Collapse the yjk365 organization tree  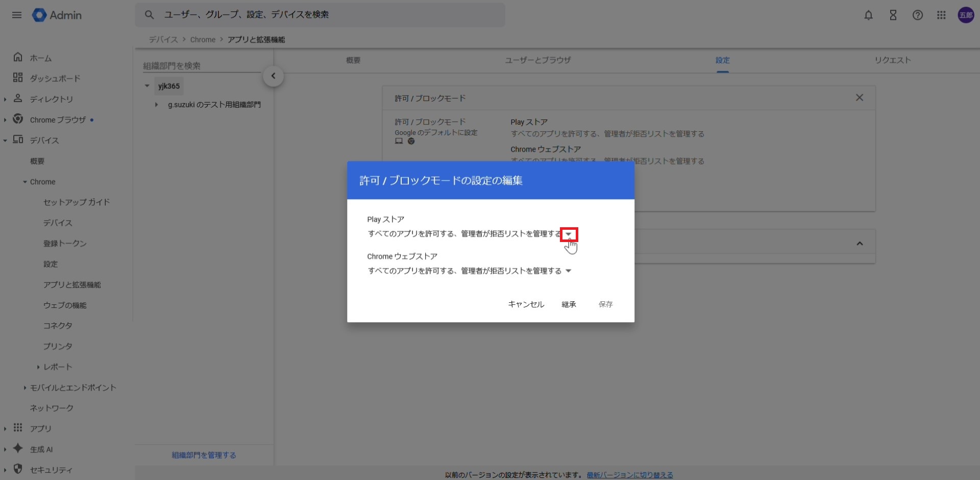(147, 86)
